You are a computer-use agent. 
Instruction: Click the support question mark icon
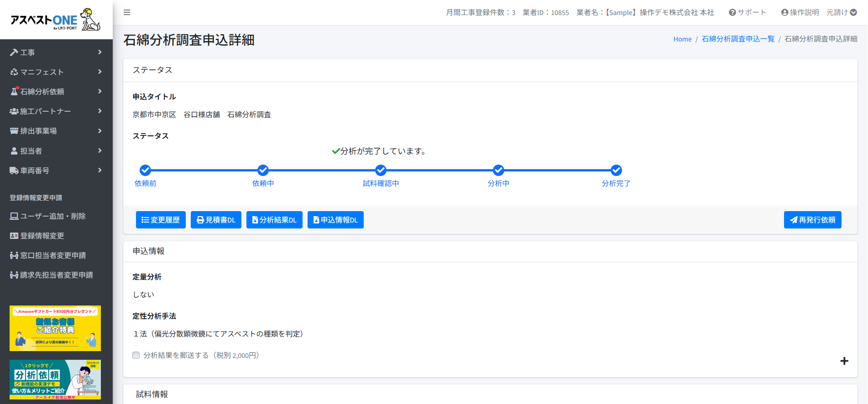732,12
